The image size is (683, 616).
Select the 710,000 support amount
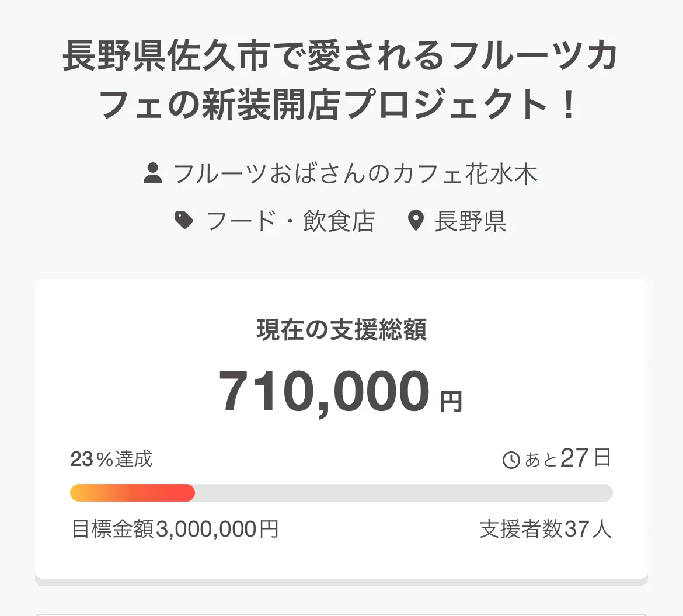[325, 392]
